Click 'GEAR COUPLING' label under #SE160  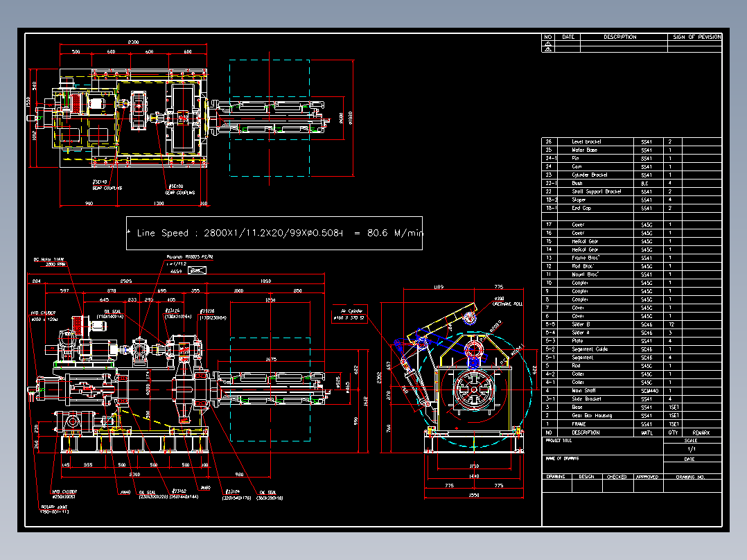point(180,193)
